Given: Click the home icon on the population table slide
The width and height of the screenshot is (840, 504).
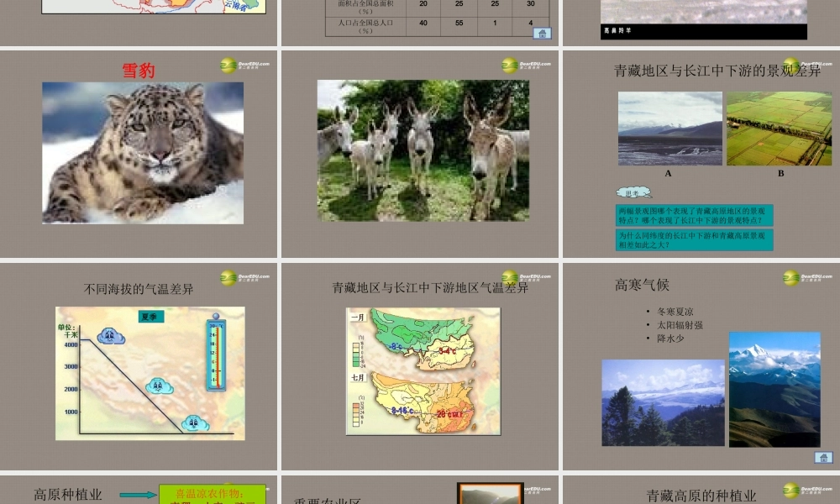Looking at the screenshot, I should pyautogui.click(x=542, y=34).
